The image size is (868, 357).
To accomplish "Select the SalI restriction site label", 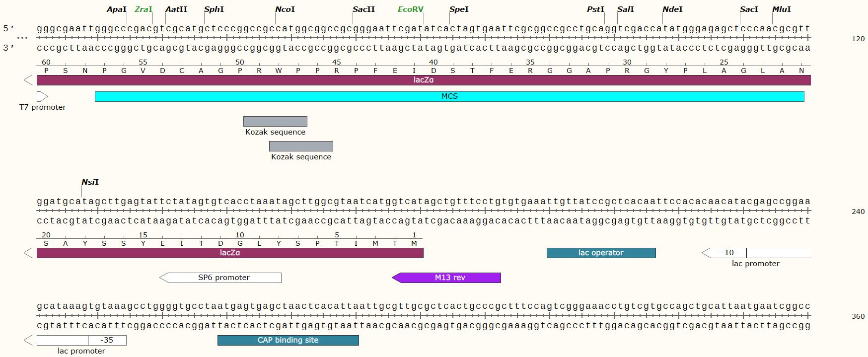I will pos(625,9).
